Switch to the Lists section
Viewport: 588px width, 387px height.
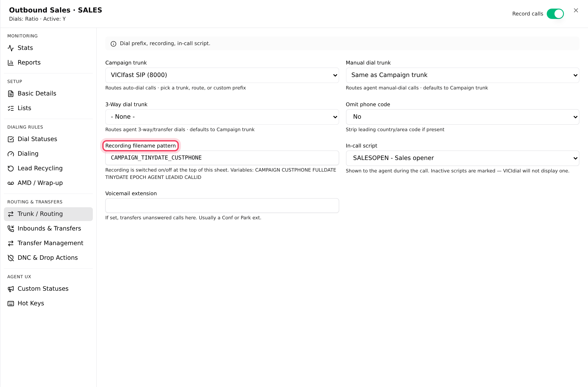pos(48,108)
